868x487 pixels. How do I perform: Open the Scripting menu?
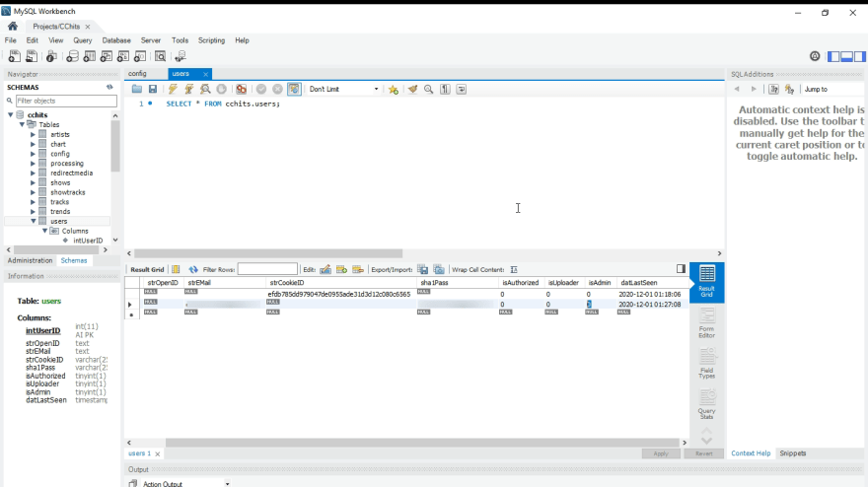pyautogui.click(x=211, y=40)
